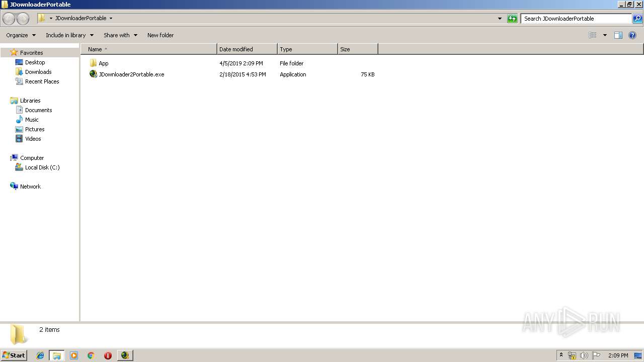Click the Forward navigation arrow
Screen dimensions: 644x362
coord(23,19)
